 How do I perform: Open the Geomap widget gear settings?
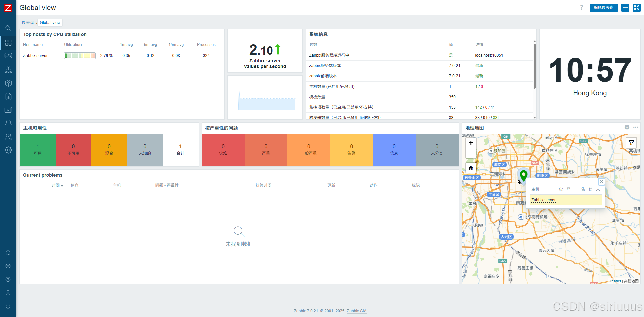[627, 127]
